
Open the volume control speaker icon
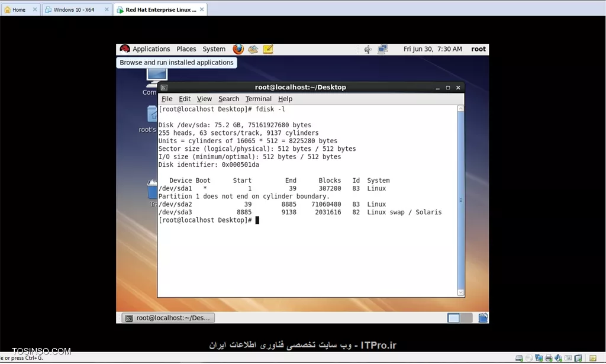click(x=368, y=49)
